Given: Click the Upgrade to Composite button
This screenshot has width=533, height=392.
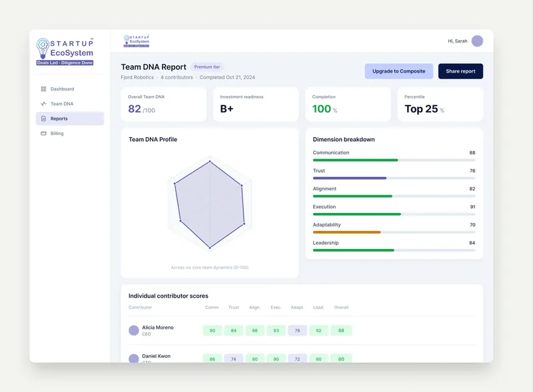Looking at the screenshot, I should pyautogui.click(x=398, y=71).
